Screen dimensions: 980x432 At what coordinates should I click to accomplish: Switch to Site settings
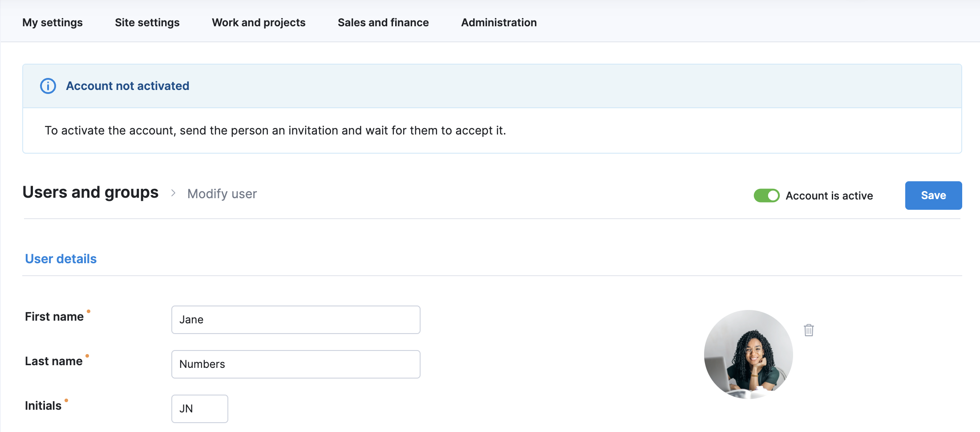(x=147, y=22)
